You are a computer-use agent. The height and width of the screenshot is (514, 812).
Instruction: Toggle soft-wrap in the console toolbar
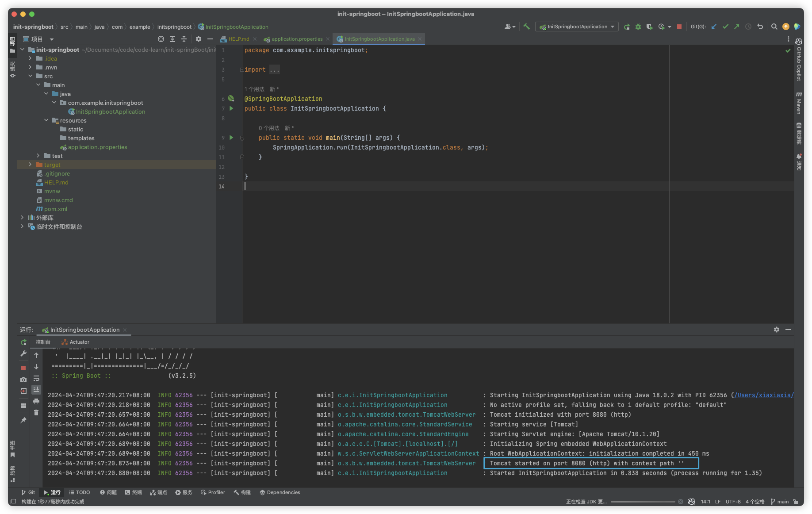coord(36,378)
